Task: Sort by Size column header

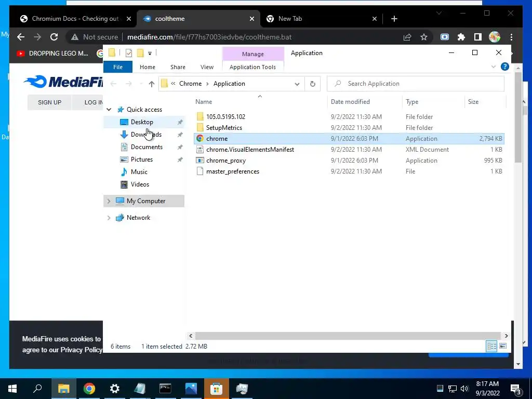Action: 485,102
